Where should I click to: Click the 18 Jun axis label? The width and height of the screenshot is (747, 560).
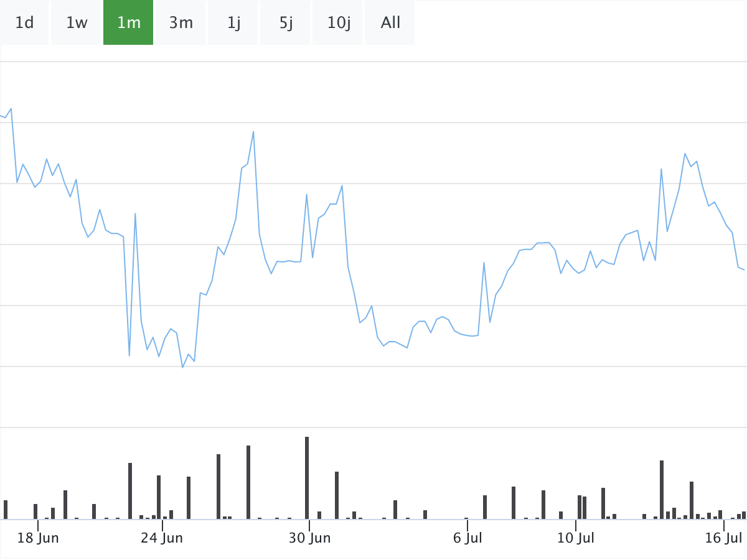pyautogui.click(x=38, y=538)
